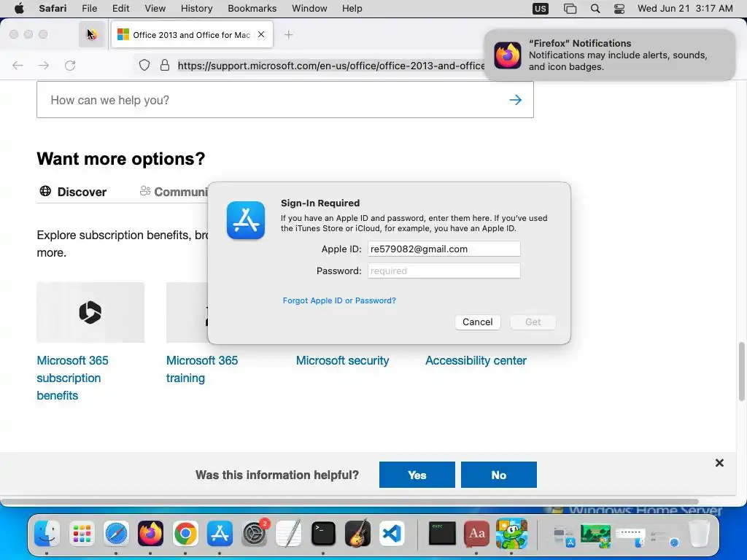
Task: Open Accessibility center link
Action: (x=476, y=360)
